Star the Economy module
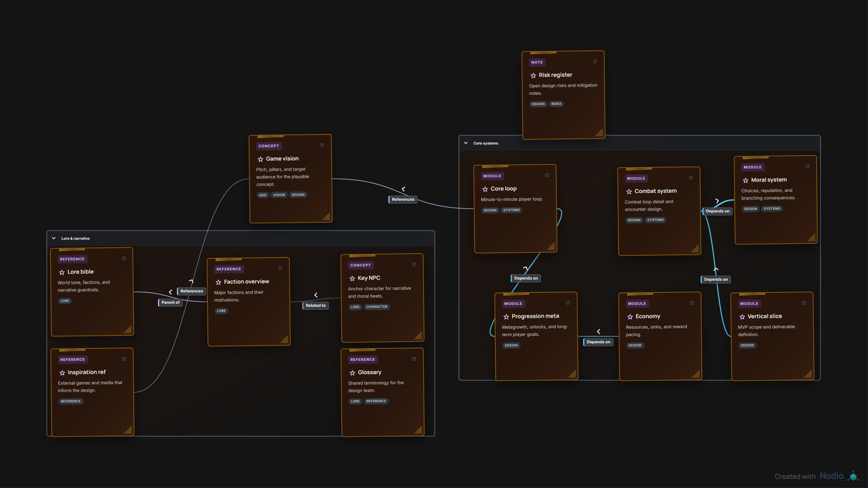This screenshot has width=868, height=488. tap(630, 317)
